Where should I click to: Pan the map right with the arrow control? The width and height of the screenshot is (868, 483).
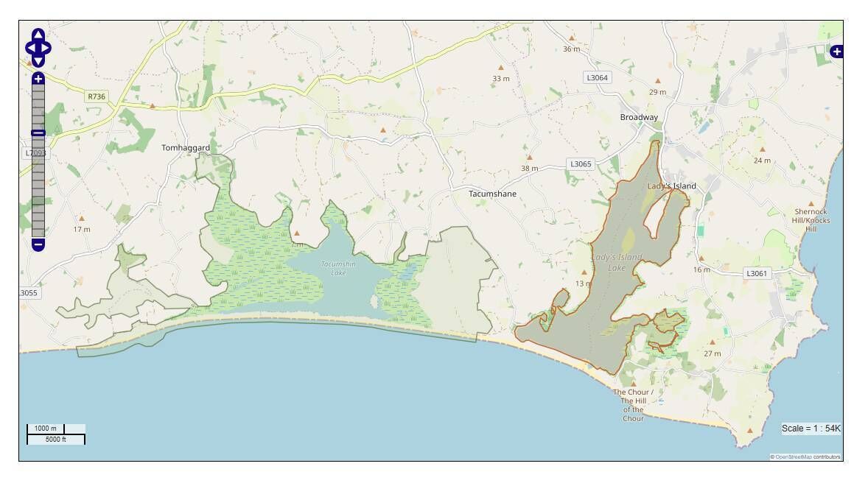tap(46, 48)
